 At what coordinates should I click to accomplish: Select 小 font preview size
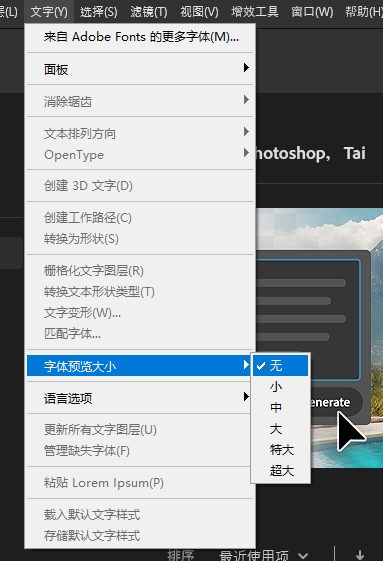(x=280, y=386)
